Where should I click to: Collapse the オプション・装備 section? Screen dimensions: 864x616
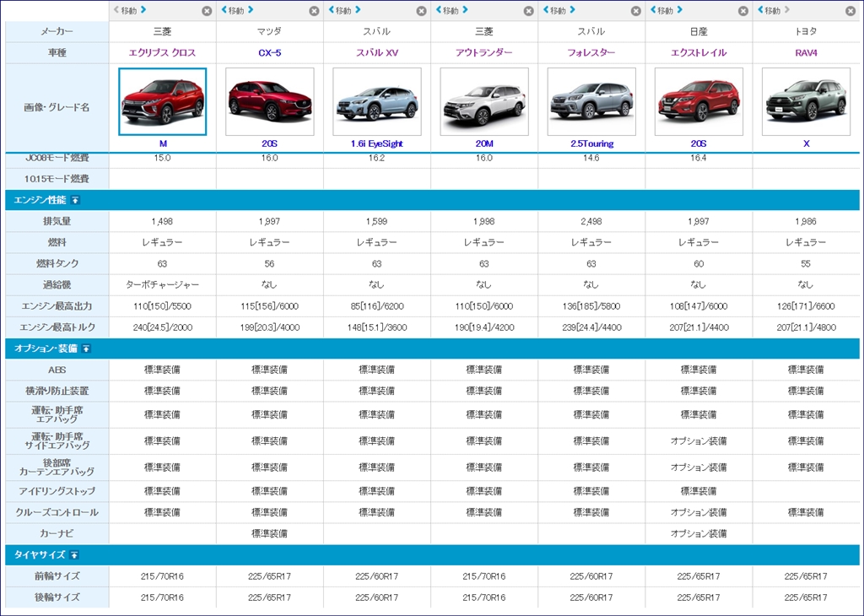click(x=87, y=349)
